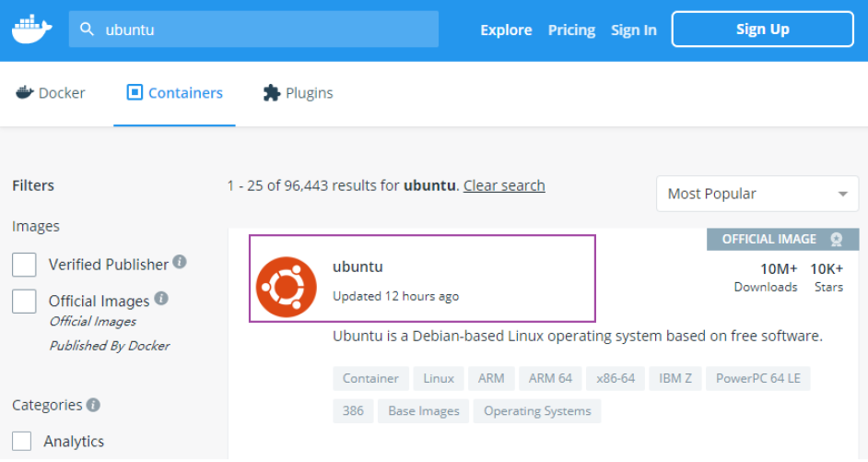
Task: Click the Operating Systems tag
Action: (x=537, y=411)
